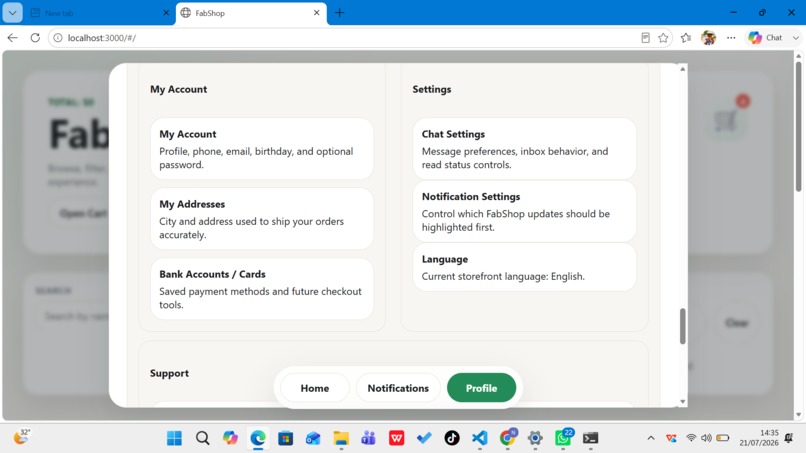
Task: Open the Language setting card
Action: [524, 267]
